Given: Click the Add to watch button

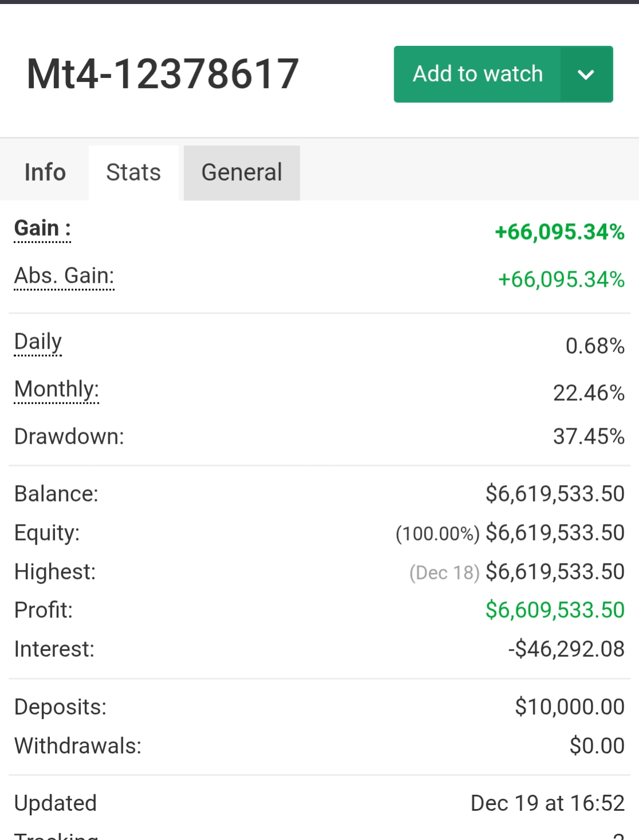Looking at the screenshot, I should (x=477, y=74).
